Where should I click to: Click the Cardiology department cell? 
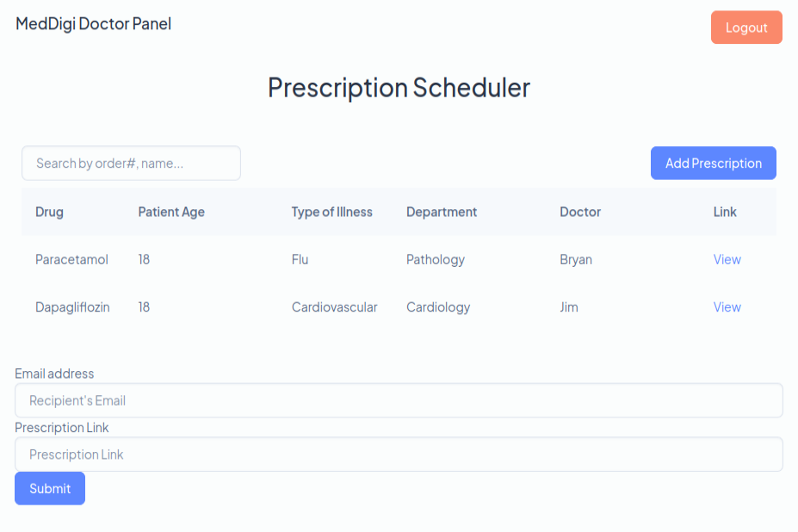click(438, 307)
